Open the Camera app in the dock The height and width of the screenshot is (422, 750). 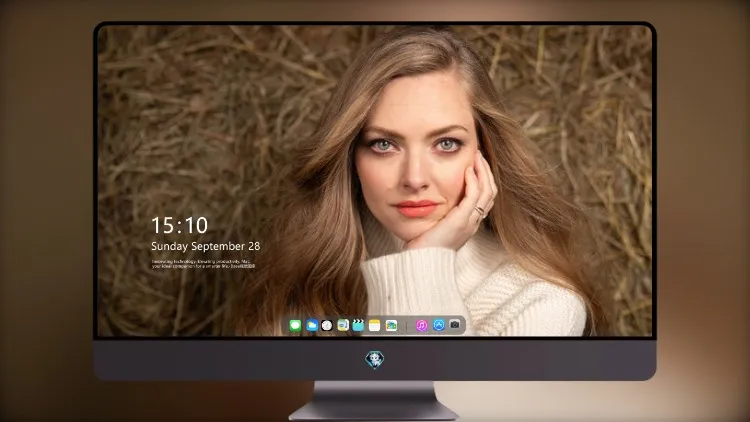pyautogui.click(x=455, y=325)
